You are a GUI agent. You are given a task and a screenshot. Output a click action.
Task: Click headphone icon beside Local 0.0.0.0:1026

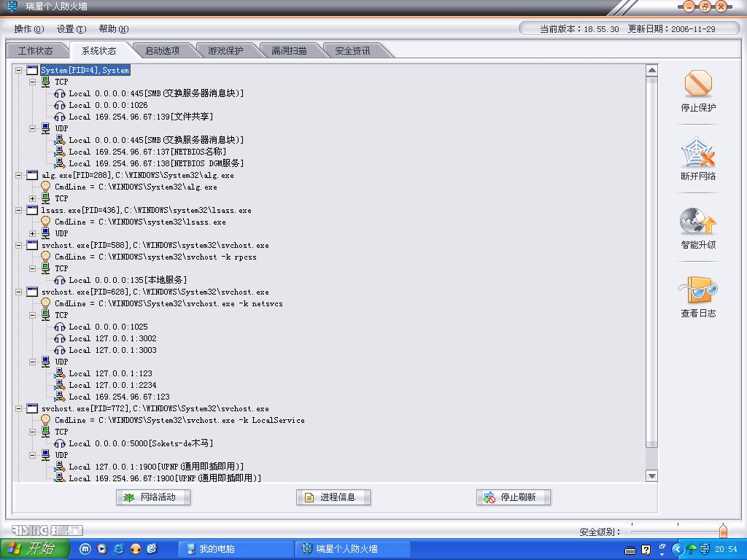click(x=60, y=105)
